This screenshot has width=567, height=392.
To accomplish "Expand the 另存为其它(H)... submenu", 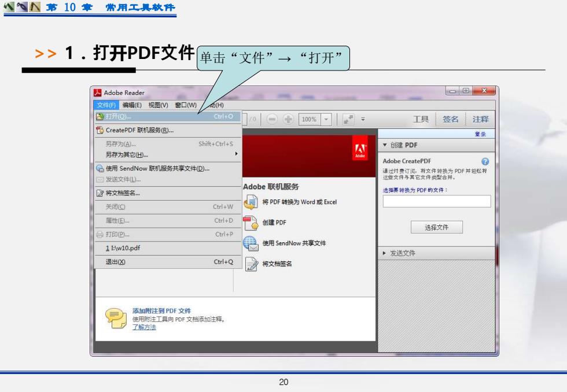I will (168, 154).
